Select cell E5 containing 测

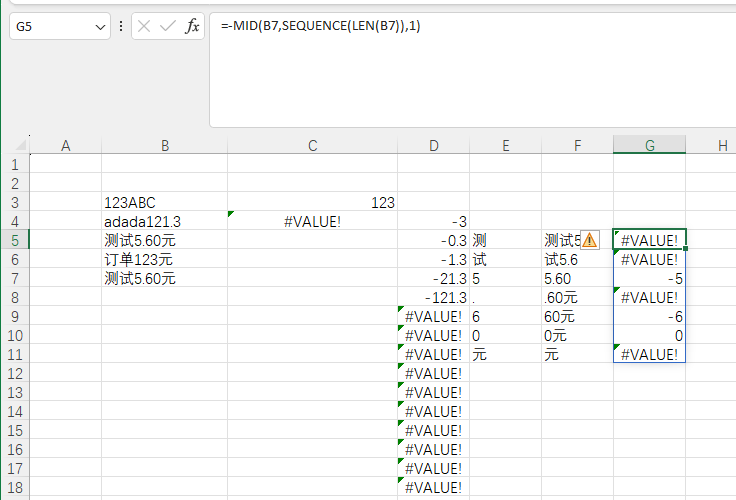506,240
